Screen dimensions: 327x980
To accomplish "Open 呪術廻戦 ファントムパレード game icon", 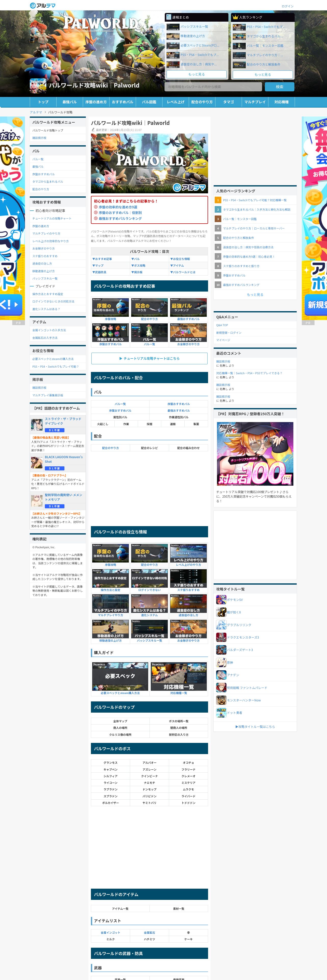I will tap(221, 687).
